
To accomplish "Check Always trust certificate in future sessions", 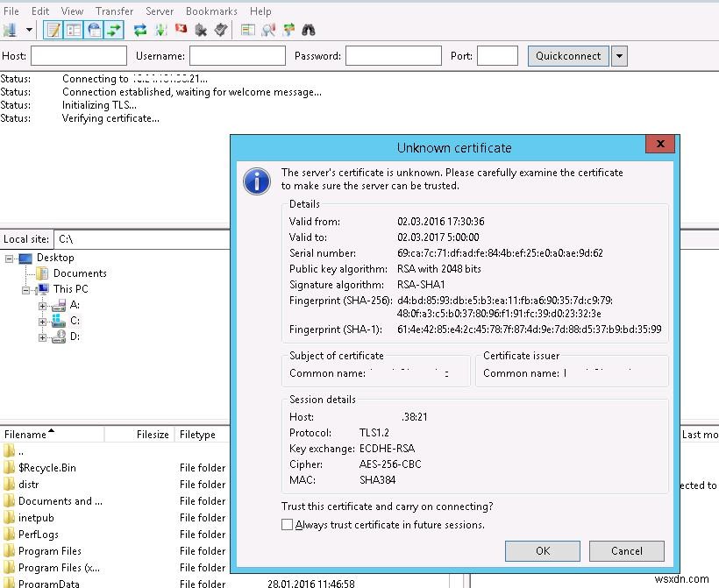I will click(x=287, y=524).
